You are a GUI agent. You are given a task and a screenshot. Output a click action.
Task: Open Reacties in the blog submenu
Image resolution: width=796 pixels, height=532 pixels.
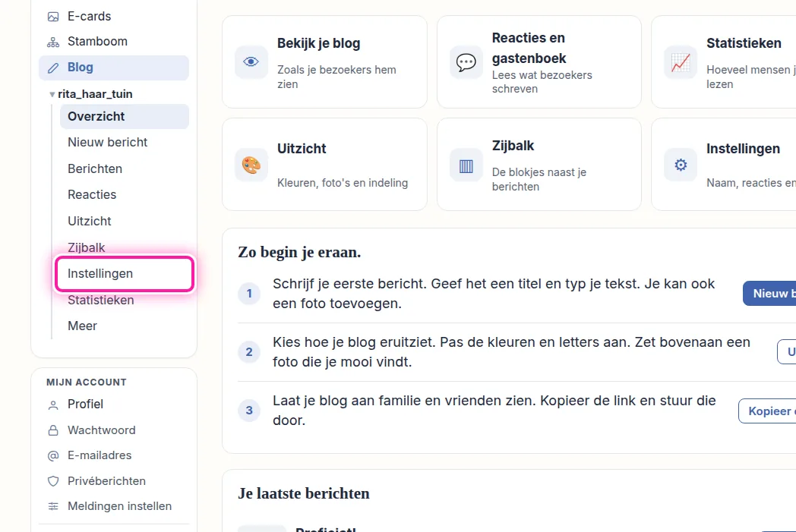pyautogui.click(x=125, y=195)
